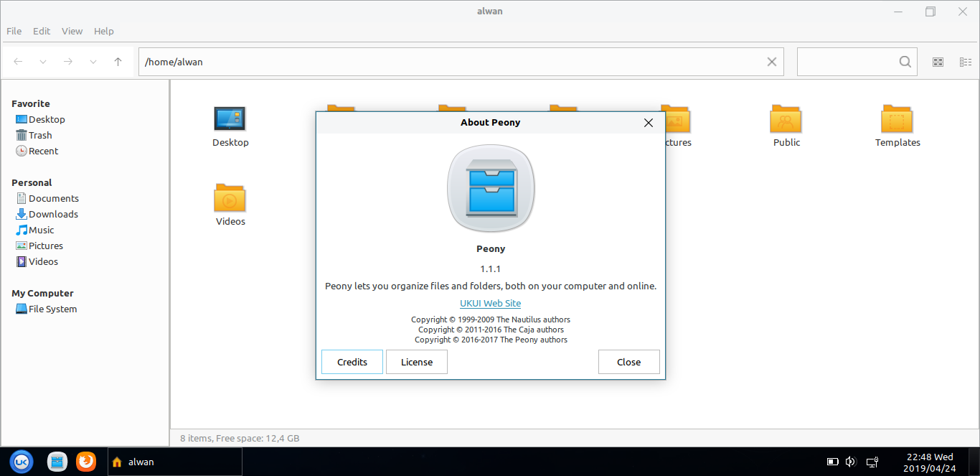980x476 pixels.
Task: Open Documents in the sidebar
Action: click(47, 198)
